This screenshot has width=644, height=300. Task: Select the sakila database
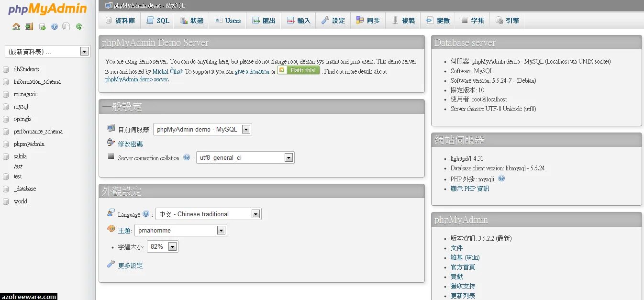tap(20, 156)
